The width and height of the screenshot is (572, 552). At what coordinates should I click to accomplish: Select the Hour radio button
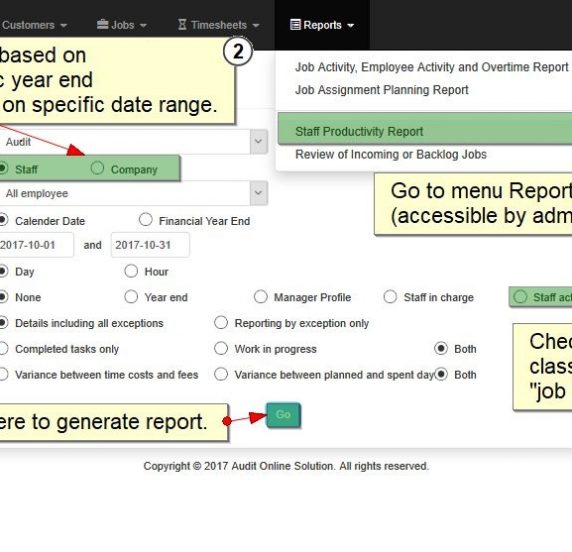pyautogui.click(x=131, y=271)
